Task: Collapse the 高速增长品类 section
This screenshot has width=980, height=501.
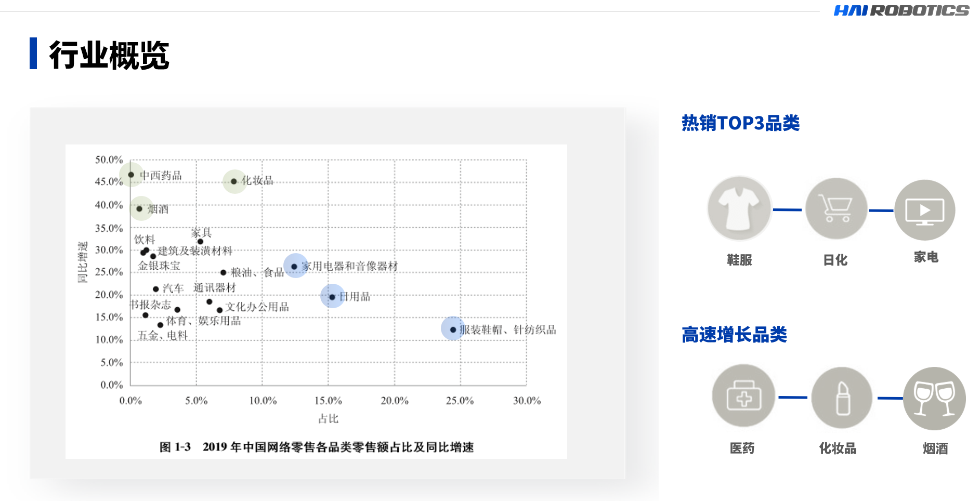Action: [734, 336]
